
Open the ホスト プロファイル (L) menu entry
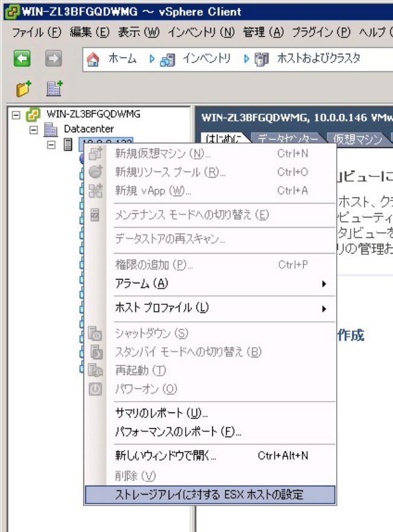point(210,309)
